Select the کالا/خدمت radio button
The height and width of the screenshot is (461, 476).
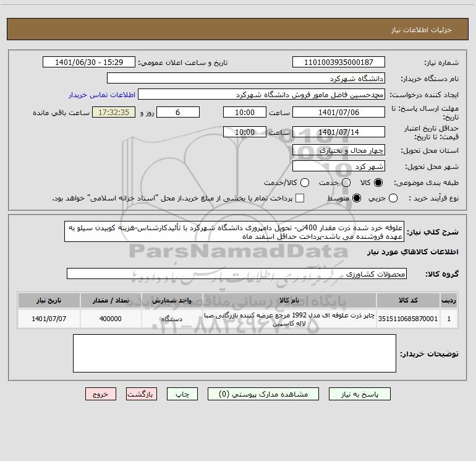coord(305,183)
